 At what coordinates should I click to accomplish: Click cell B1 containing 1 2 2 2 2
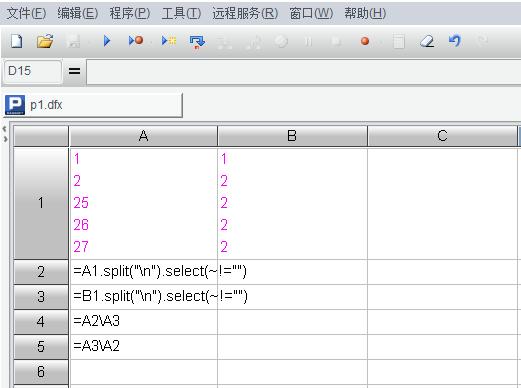coord(292,203)
